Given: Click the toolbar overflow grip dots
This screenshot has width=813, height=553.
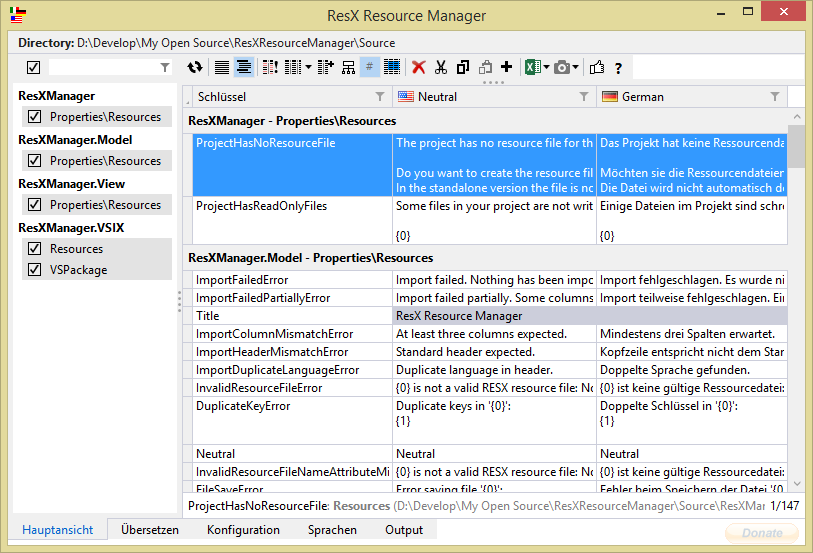Looking at the screenshot, I should point(493,82).
